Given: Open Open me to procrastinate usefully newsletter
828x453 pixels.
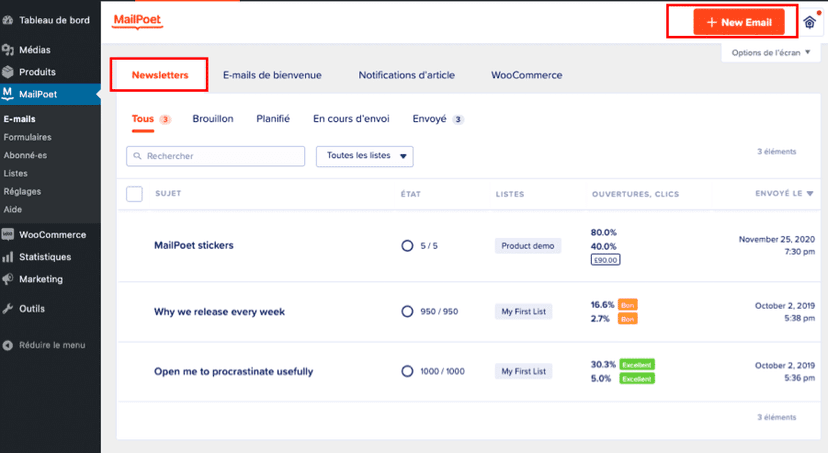Looking at the screenshot, I should pyautogui.click(x=233, y=371).
